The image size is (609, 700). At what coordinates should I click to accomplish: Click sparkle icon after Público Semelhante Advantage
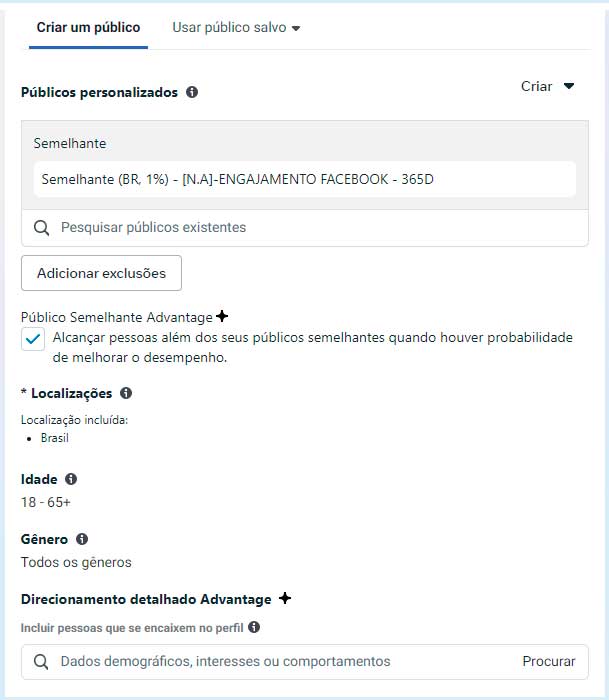[222, 316]
